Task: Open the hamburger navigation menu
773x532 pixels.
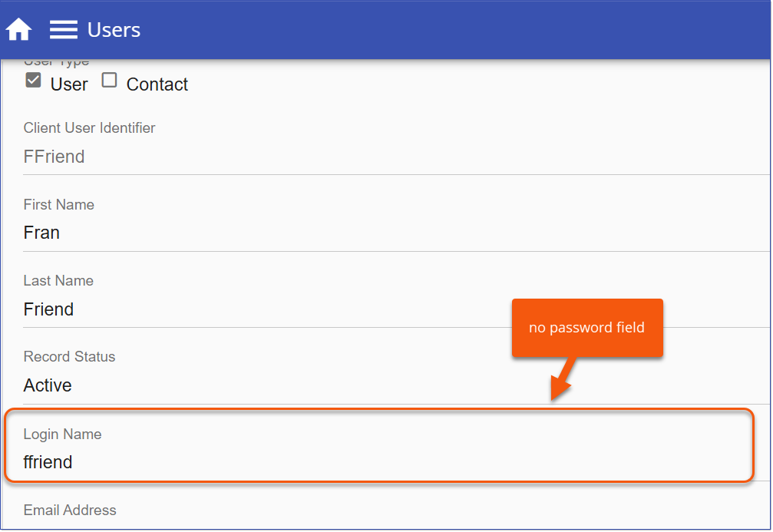Action: click(63, 29)
